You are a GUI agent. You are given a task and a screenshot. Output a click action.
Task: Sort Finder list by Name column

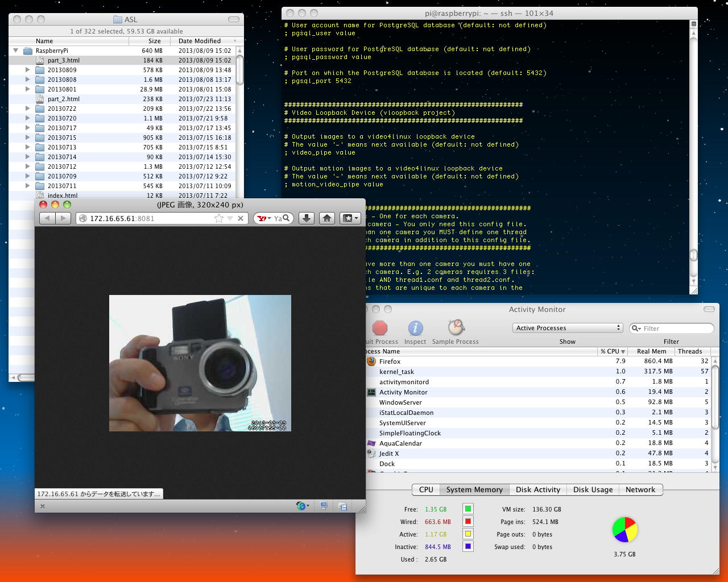click(x=69, y=41)
